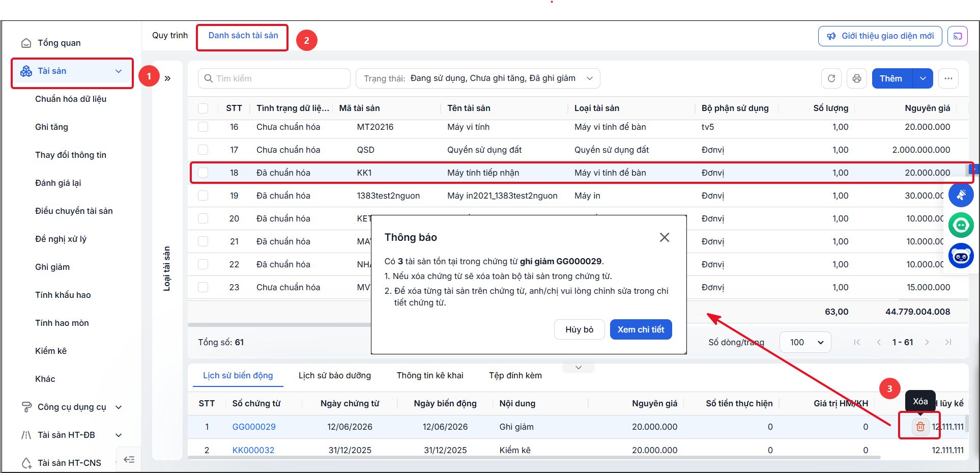Click the megaphone icon in Giới thiệu button
This screenshot has width=980, height=473.
(x=831, y=36)
